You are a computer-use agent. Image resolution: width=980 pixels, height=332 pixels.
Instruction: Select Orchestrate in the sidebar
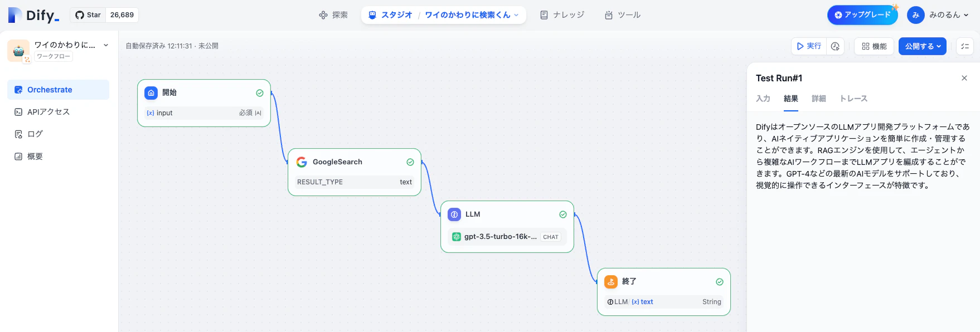pyautogui.click(x=58, y=90)
